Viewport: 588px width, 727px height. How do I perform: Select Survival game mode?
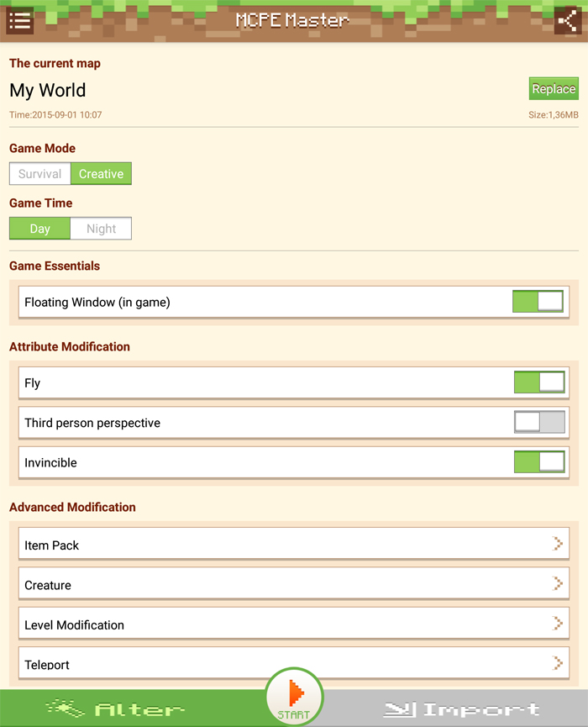click(x=39, y=173)
